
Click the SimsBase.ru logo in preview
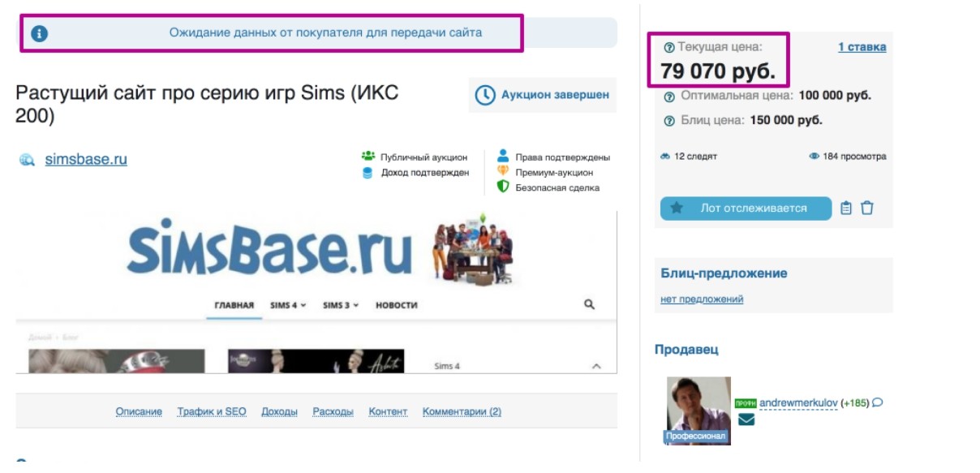point(269,247)
